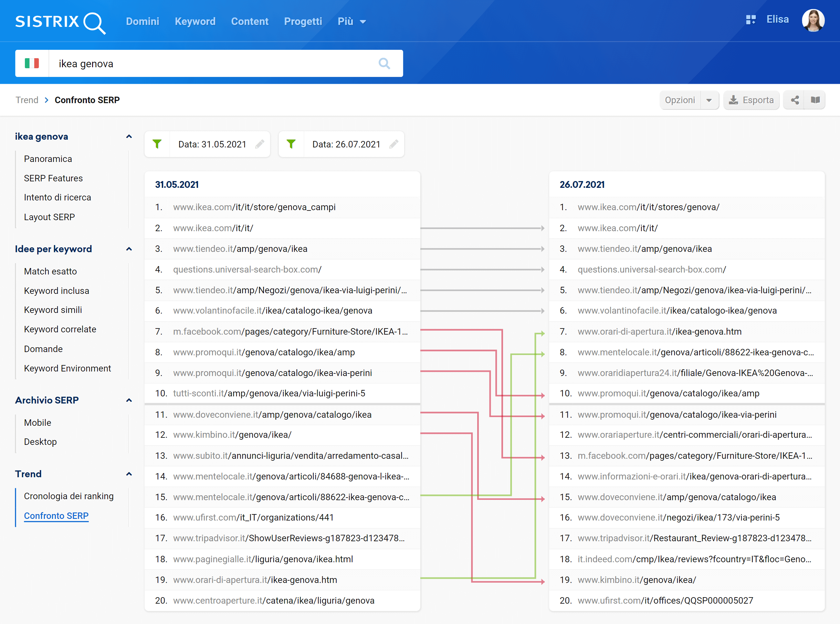Click the Elisa username
The height and width of the screenshot is (624, 840).
(777, 20)
